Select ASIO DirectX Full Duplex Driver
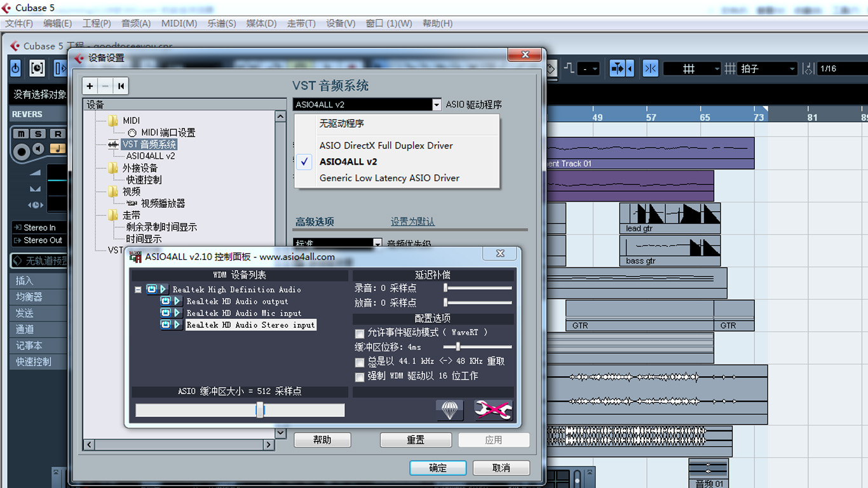 (386, 146)
